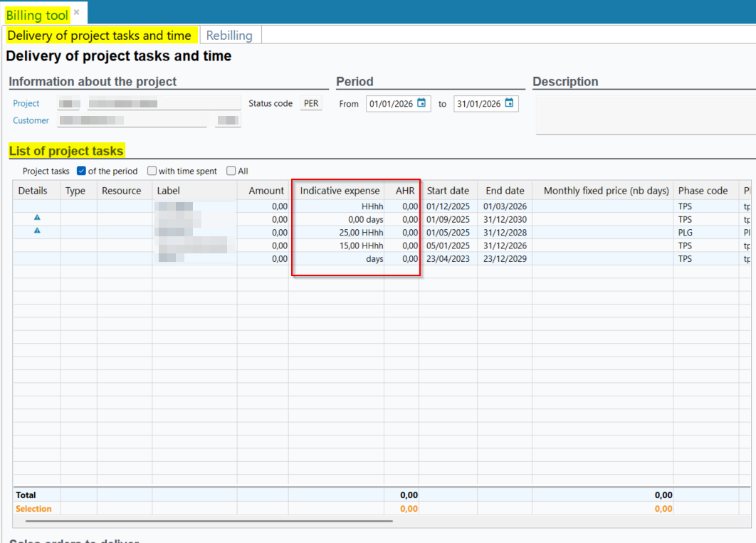Click the Customer link label
Screen dimensions: 756x543
coord(31,120)
